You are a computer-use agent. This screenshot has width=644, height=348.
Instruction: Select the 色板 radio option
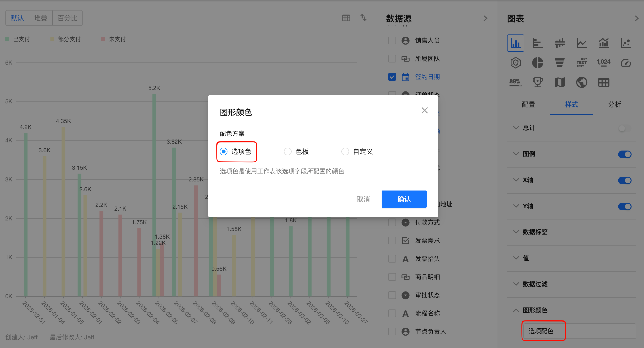point(288,152)
